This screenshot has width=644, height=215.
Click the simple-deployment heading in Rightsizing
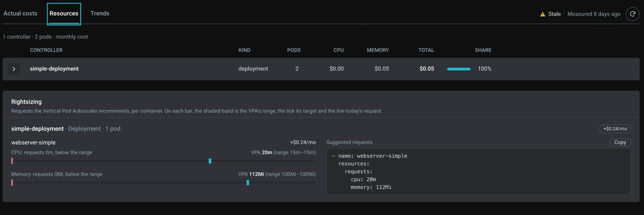pyautogui.click(x=37, y=128)
